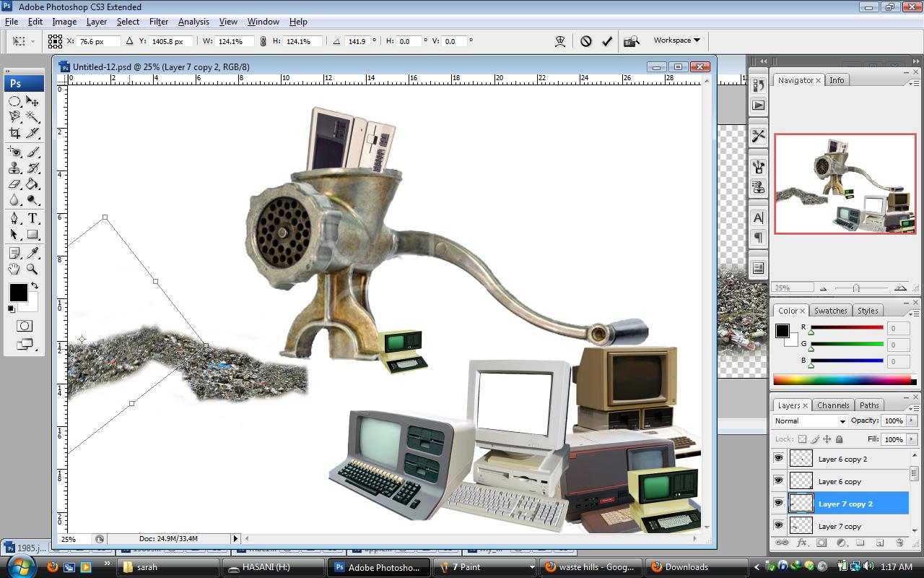Open the layer blend mode dropdown

click(x=809, y=420)
